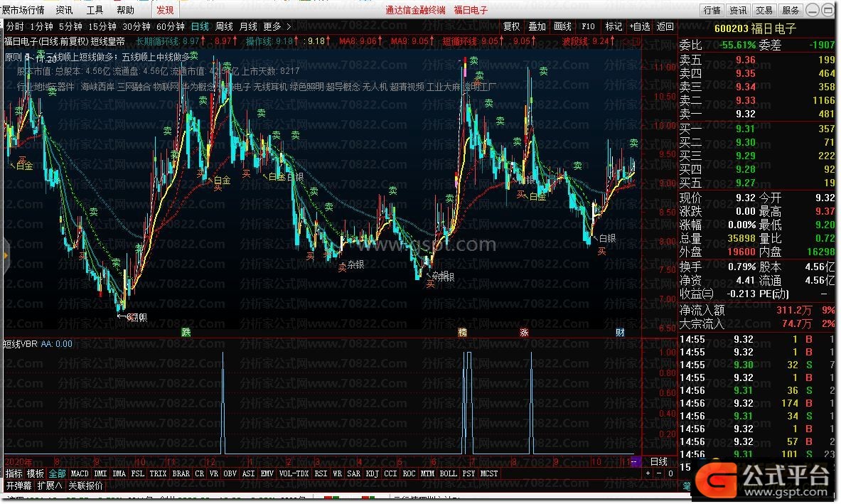Switch indicator to CR

200,473
